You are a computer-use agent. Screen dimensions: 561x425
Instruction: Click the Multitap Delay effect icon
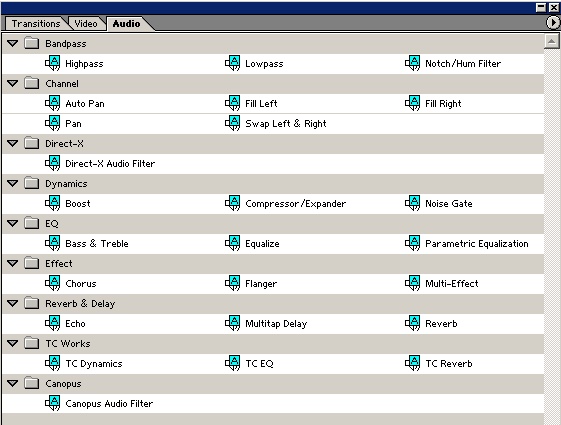point(233,323)
